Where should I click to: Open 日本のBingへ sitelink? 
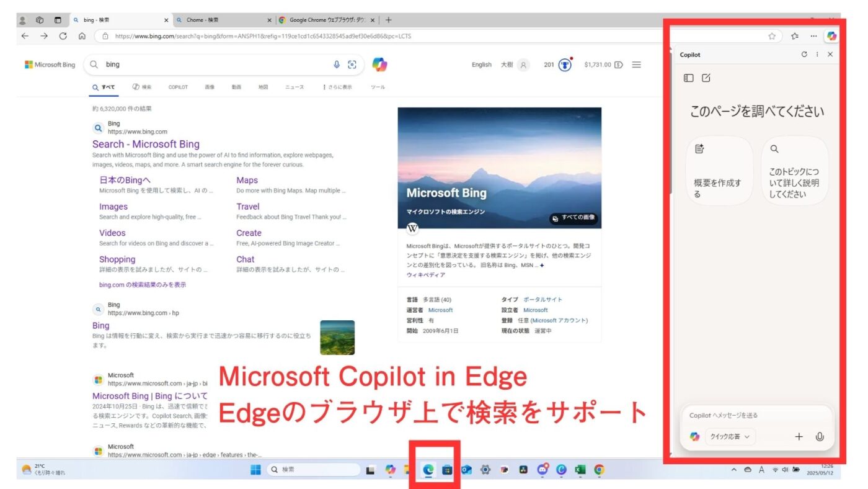click(x=125, y=180)
